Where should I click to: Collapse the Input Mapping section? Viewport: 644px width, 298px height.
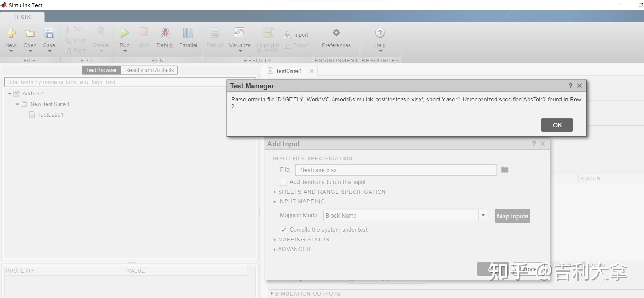pyautogui.click(x=275, y=201)
